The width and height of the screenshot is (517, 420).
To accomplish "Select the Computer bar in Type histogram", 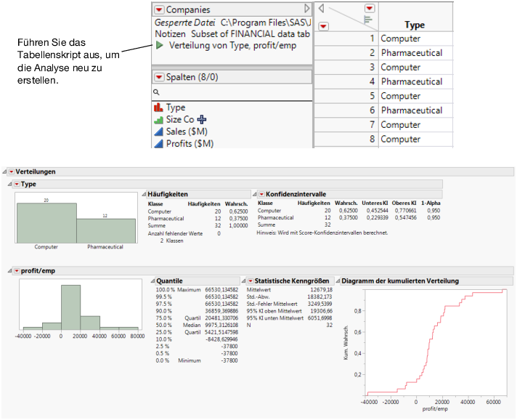I will tap(46, 223).
